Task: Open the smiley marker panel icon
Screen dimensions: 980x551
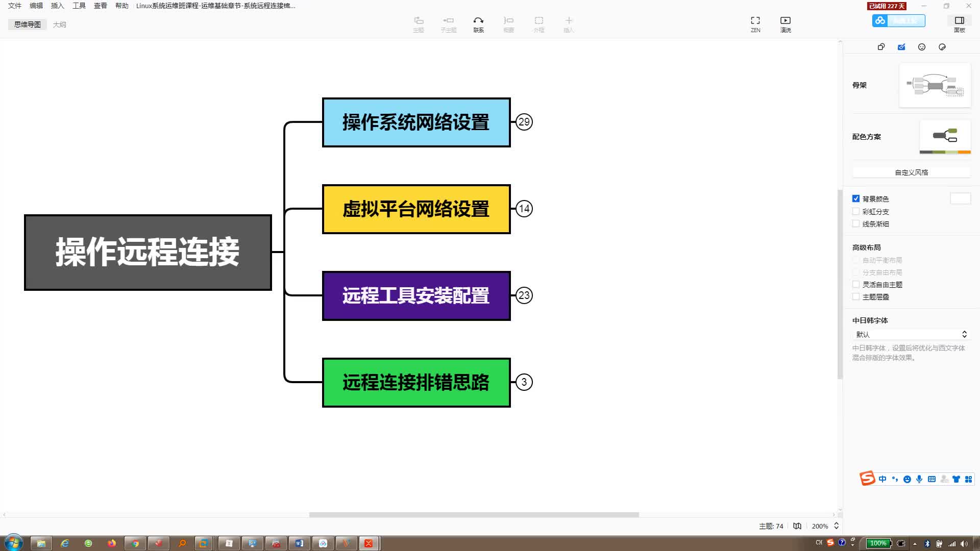Action: click(922, 47)
